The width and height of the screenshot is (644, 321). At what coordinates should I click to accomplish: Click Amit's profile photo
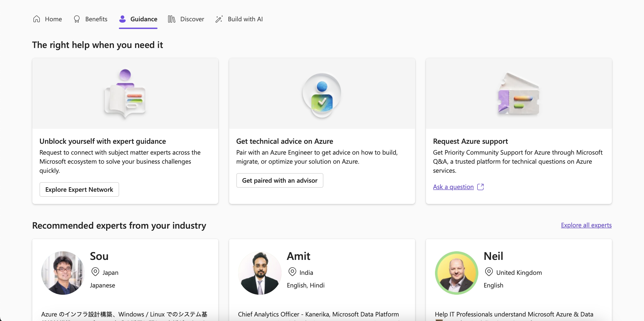260,273
